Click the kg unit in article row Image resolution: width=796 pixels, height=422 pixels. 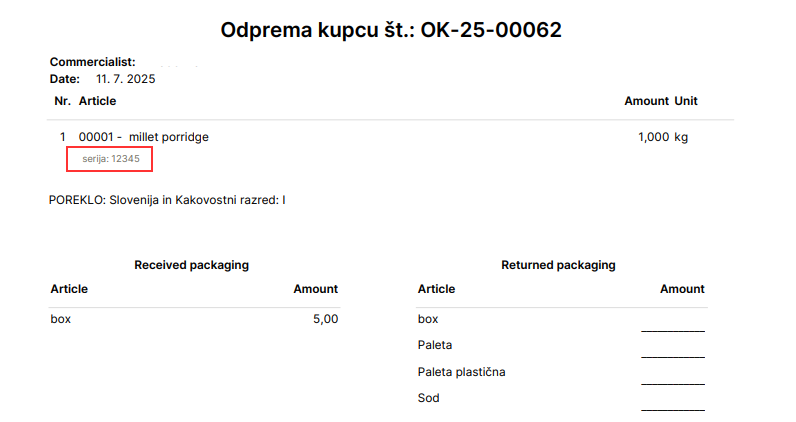(x=682, y=137)
